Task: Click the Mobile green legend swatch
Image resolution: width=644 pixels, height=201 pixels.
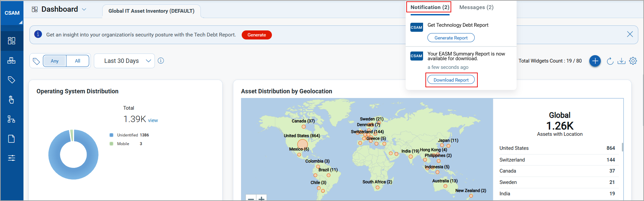Action: [111, 144]
